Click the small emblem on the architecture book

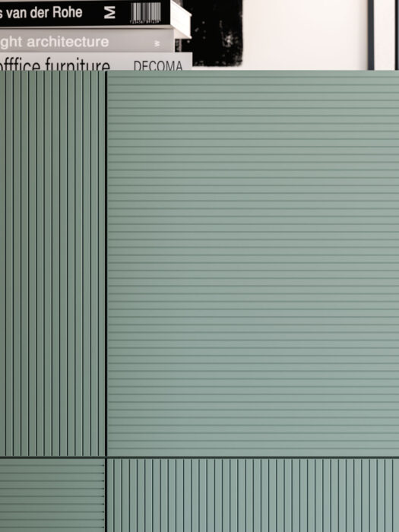tap(157, 43)
